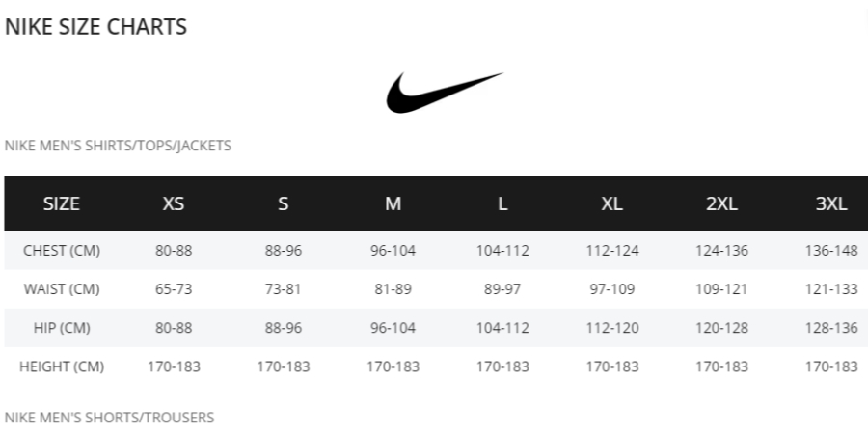
Task: Click the Nike Men's Shorts/Trousers section title
Action: [109, 418]
